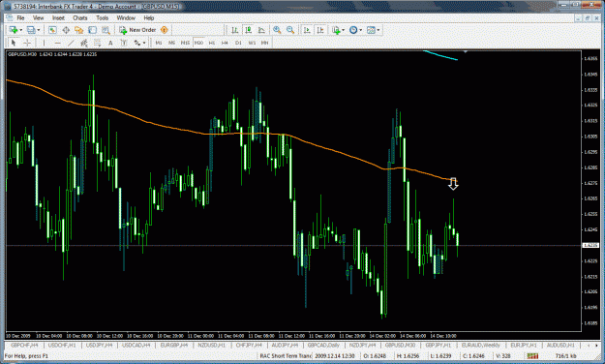The height and width of the screenshot is (364, 605).
Task: Set timeframe to M30
Action: point(198,43)
